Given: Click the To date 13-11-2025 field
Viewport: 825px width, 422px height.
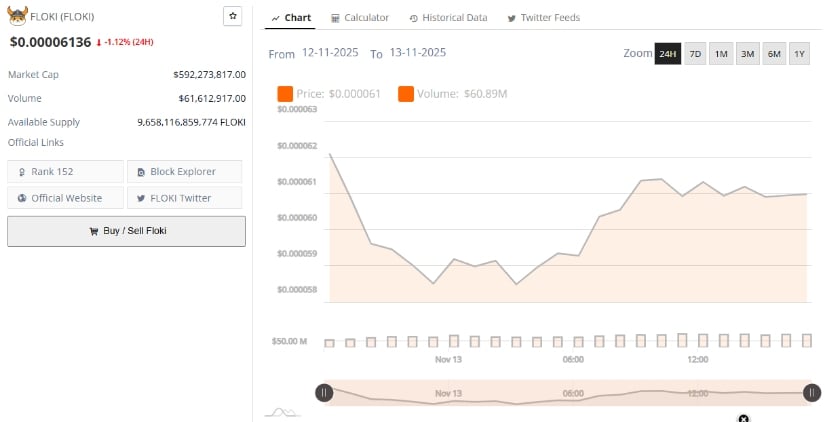Looking at the screenshot, I should 416,53.
